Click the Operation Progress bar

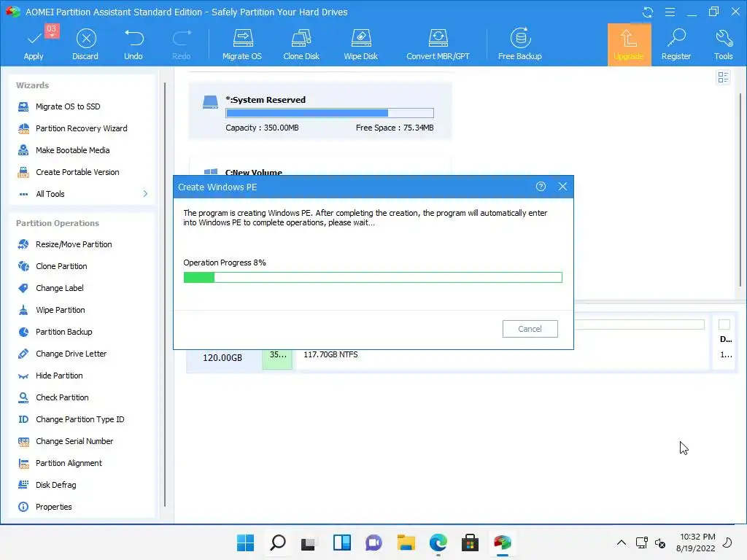pyautogui.click(x=373, y=278)
